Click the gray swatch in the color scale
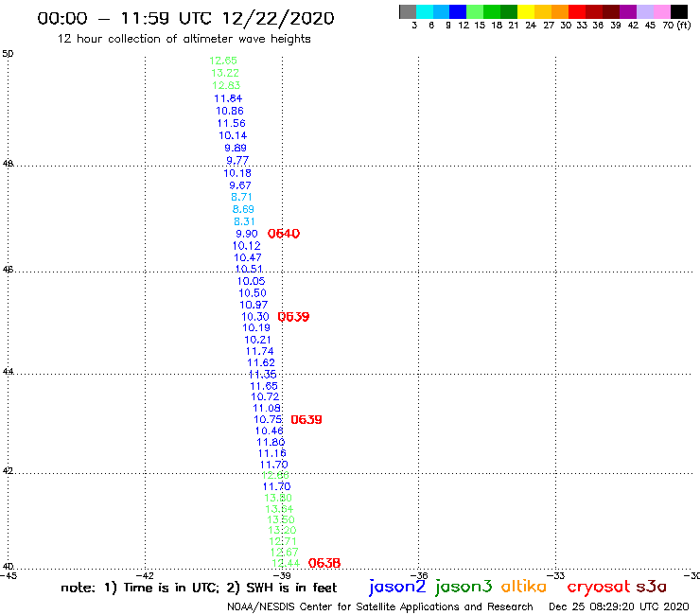This screenshot has width=700, height=615. (408, 11)
